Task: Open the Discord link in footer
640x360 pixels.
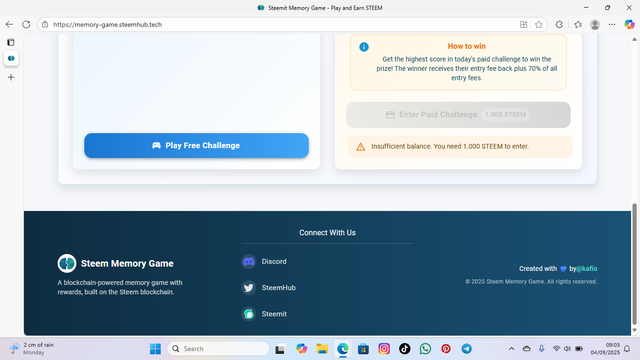Action: coord(274,261)
